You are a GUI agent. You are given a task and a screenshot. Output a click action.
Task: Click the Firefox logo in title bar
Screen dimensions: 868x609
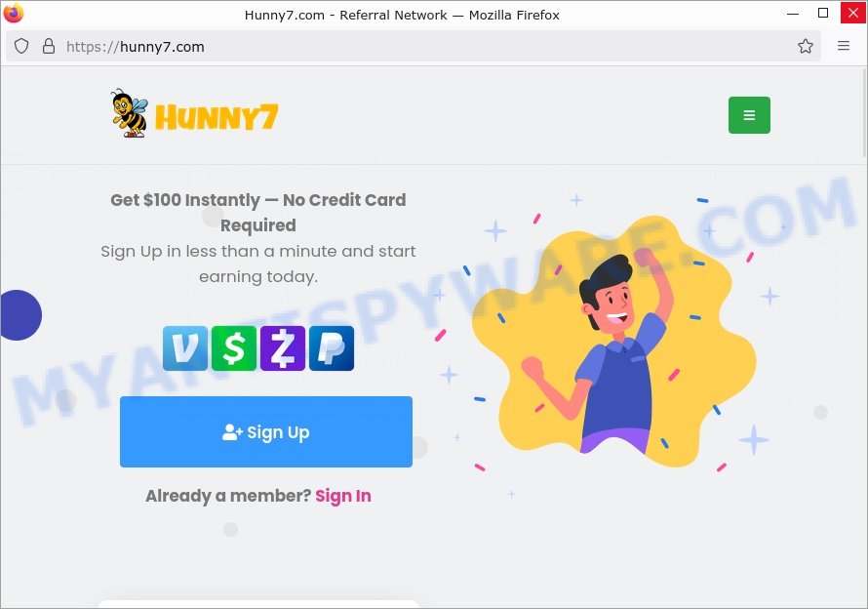click(x=14, y=13)
